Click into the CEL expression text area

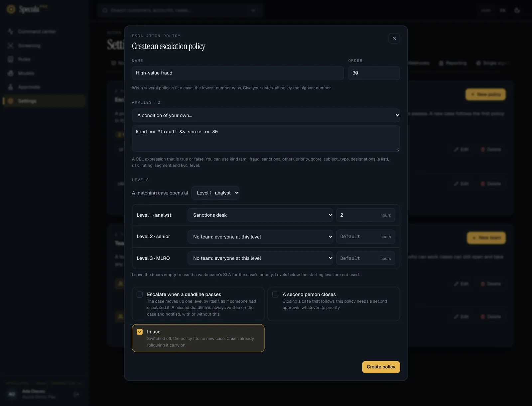(x=266, y=138)
